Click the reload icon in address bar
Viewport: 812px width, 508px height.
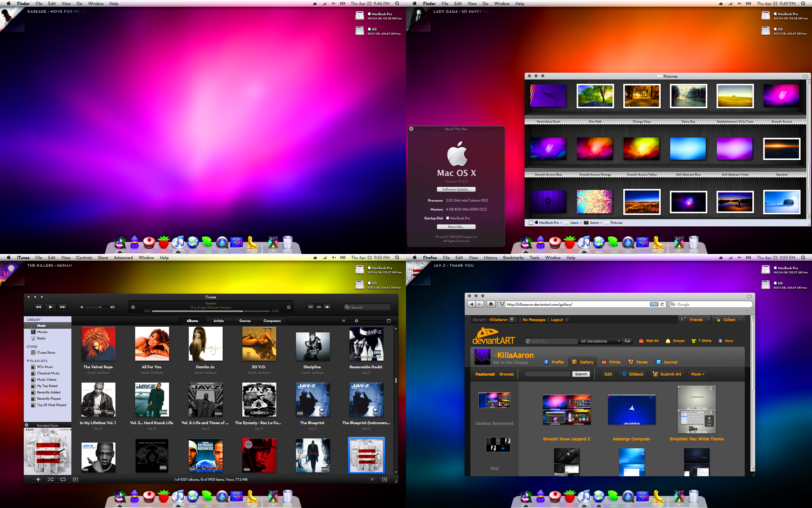tap(662, 304)
